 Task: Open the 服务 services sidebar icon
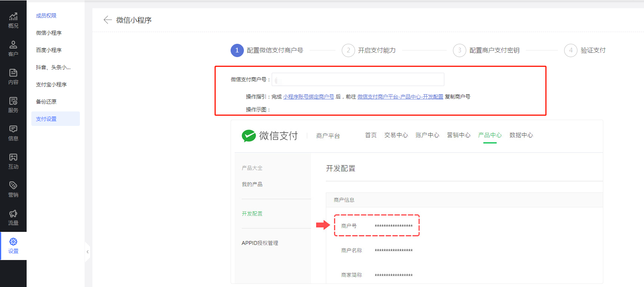13,105
